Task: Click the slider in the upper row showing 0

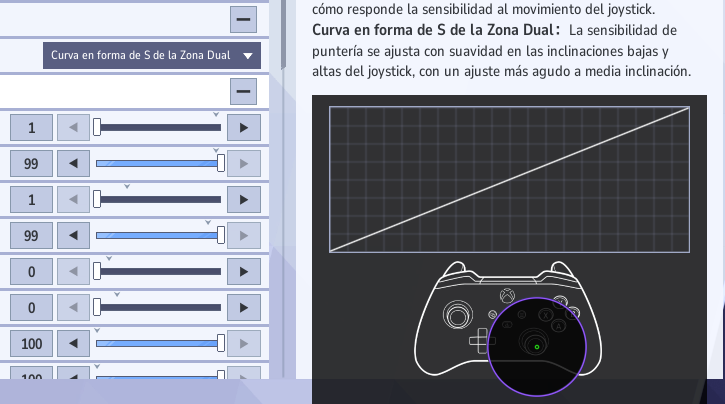Action: pyautogui.click(x=159, y=272)
